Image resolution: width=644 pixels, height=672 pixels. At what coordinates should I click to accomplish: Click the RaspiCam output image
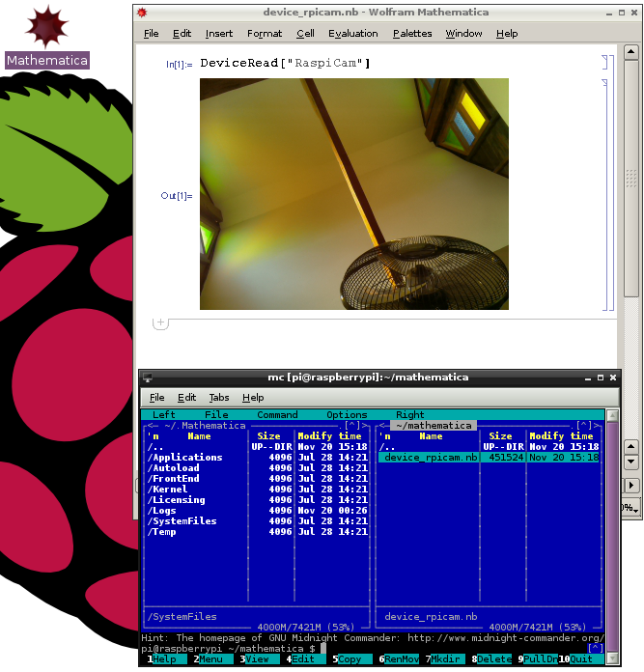pos(353,194)
